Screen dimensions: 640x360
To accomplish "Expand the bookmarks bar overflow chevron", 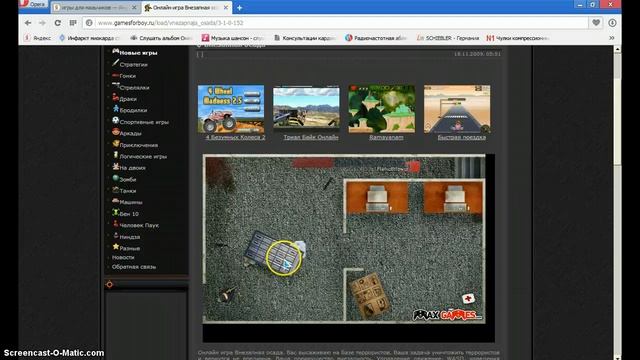I will 611,38.
